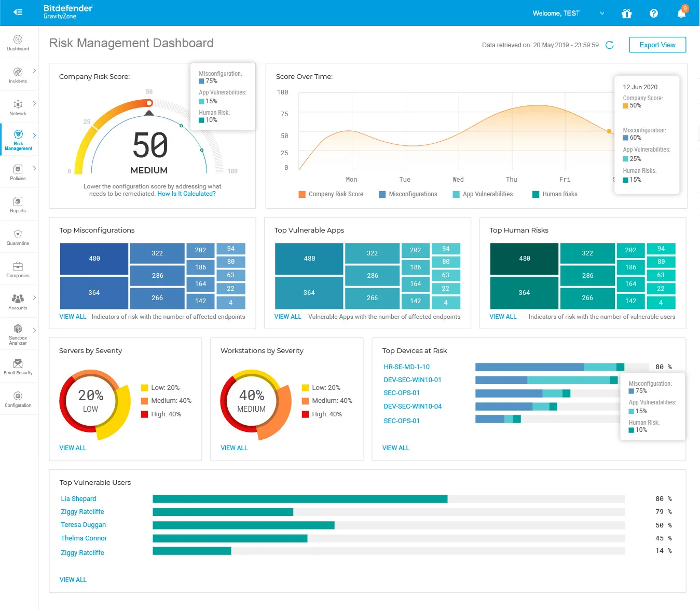700x610 pixels.
Task: Open Quarantine from the sidebar
Action: coord(18,237)
